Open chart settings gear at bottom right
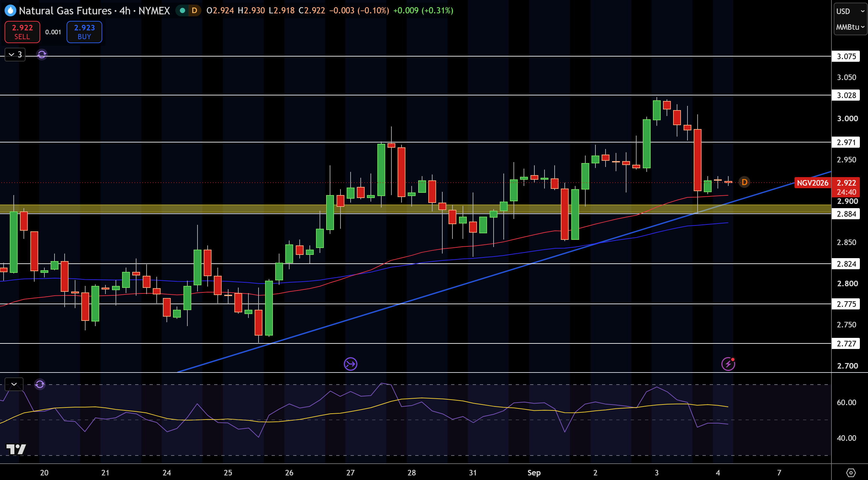 click(851, 472)
